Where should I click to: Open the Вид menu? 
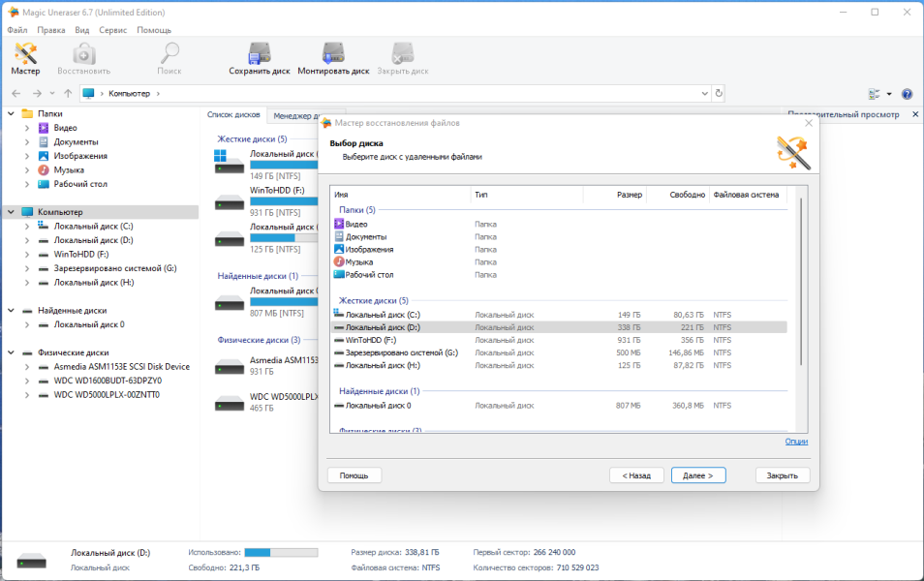82,29
